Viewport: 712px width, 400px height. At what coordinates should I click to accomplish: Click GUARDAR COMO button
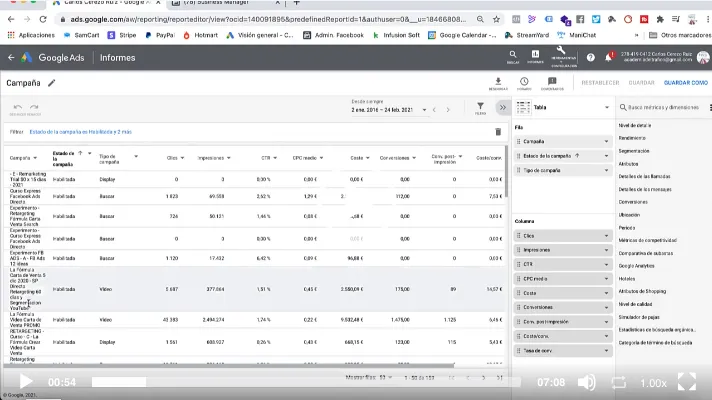pyautogui.click(x=686, y=83)
